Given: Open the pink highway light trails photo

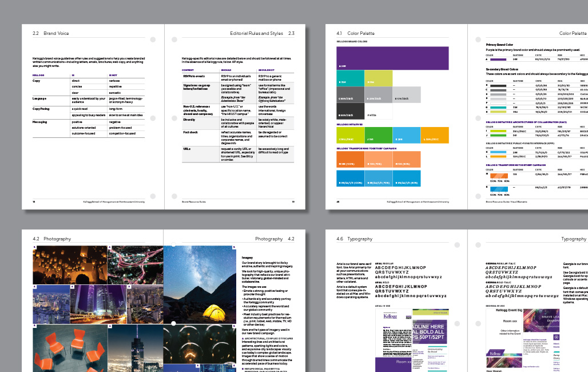Looking at the screenshot, I should coord(136,265).
